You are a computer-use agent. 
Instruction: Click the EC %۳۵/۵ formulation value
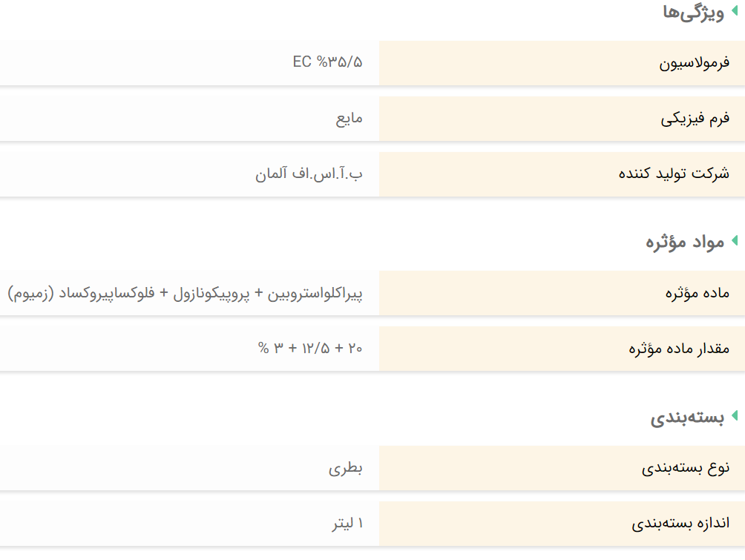click(328, 62)
